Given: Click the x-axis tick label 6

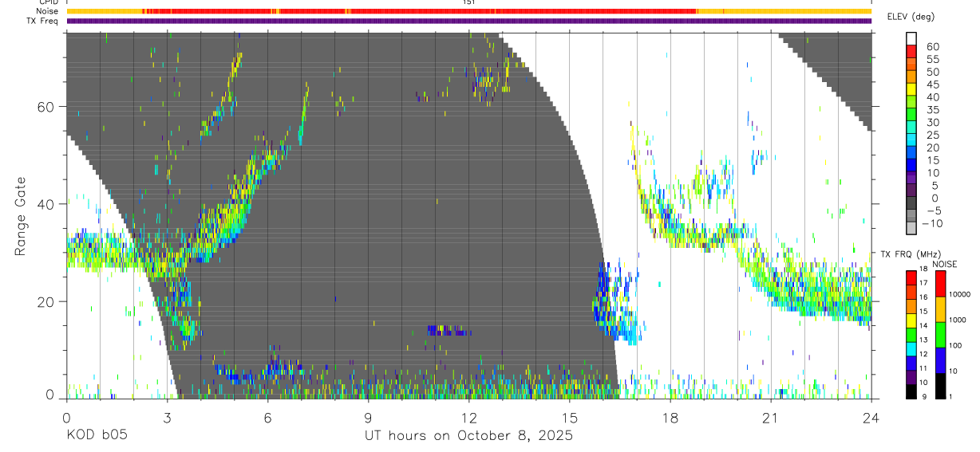Looking at the screenshot, I should (267, 417).
